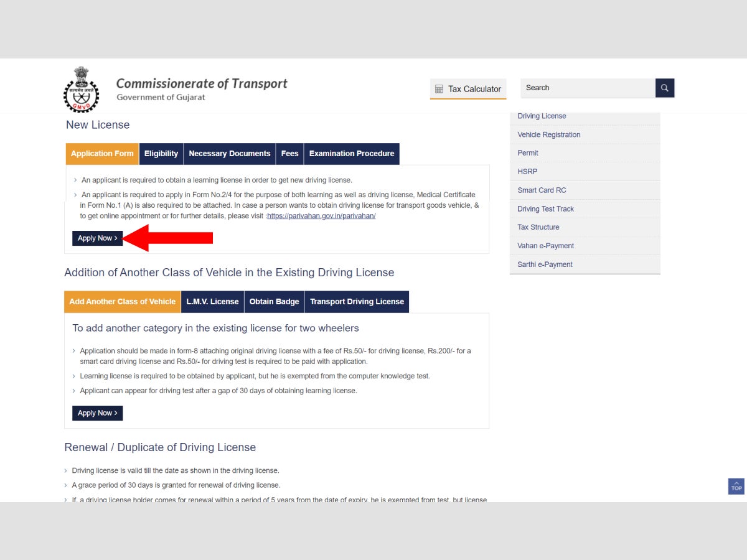
Task: Open the Tax Calculator via calculator icon
Action: 439,89
